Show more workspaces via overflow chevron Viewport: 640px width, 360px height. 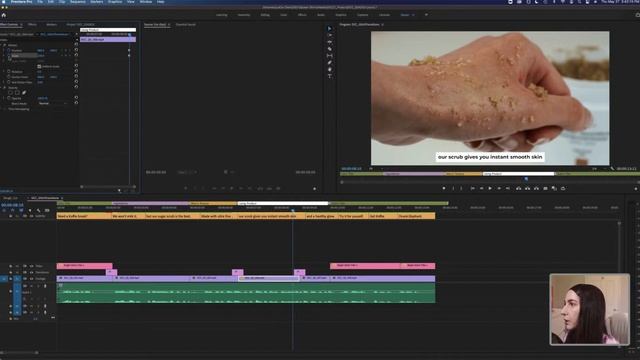click(x=426, y=15)
